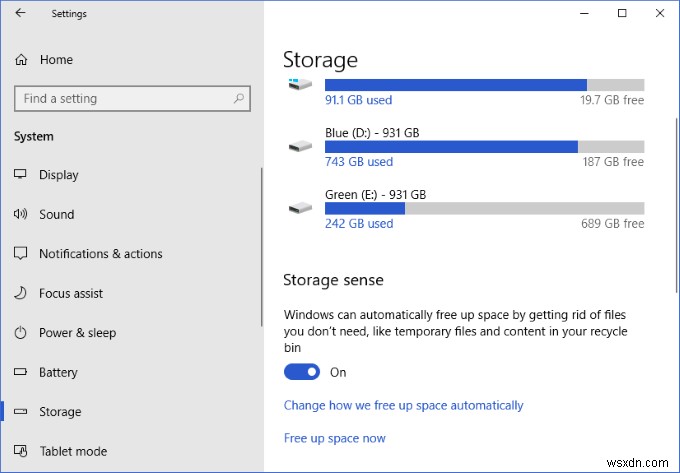Click the Blue (D:) - 931 GB label
This screenshot has width=680, height=473.
click(x=372, y=133)
